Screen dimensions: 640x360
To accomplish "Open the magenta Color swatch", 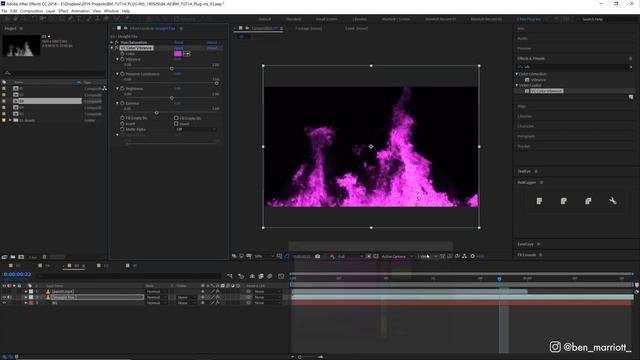I will tap(178, 53).
